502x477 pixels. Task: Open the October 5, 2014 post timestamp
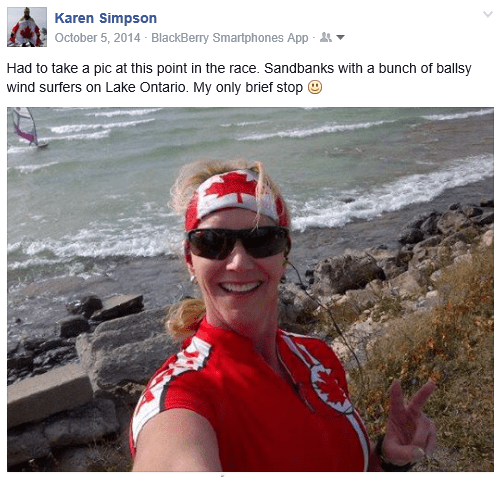point(97,38)
